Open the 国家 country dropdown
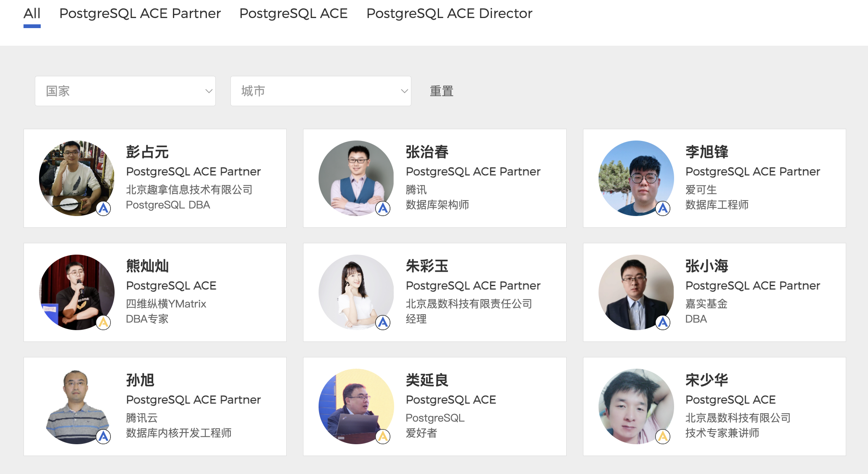 [125, 91]
